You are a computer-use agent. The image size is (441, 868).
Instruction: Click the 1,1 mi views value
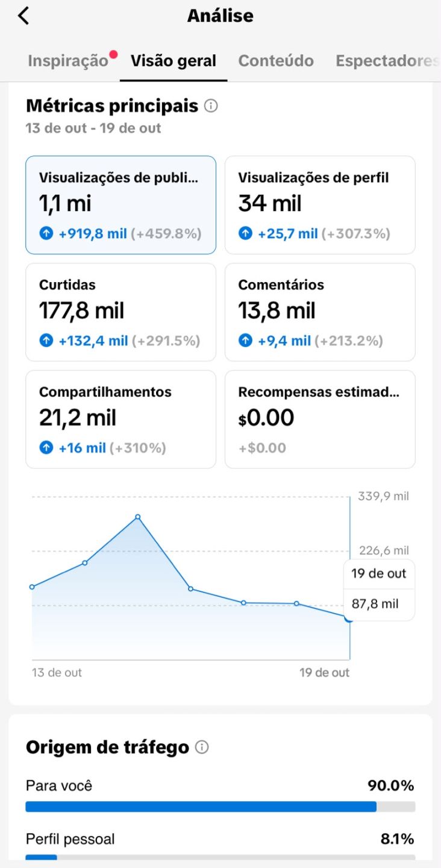click(x=65, y=204)
